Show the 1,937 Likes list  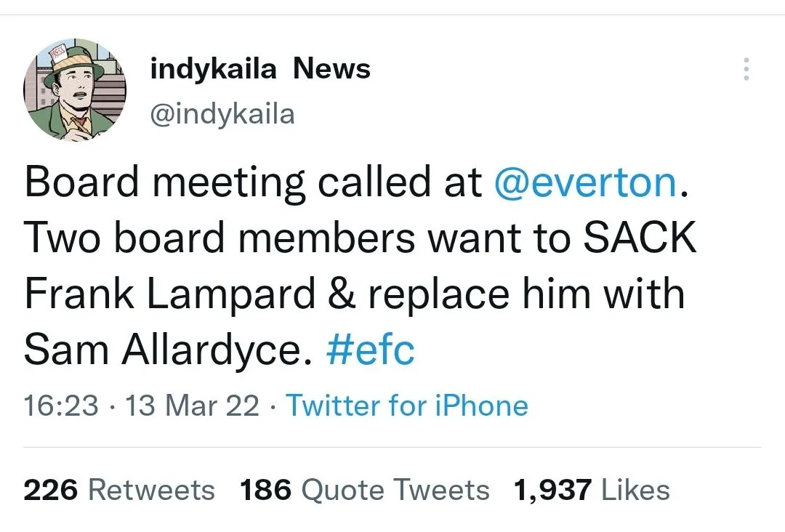click(x=592, y=490)
